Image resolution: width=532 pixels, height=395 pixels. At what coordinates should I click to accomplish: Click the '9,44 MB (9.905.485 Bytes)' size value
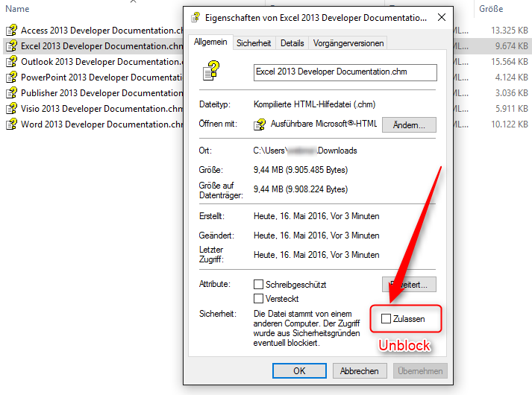click(x=301, y=170)
